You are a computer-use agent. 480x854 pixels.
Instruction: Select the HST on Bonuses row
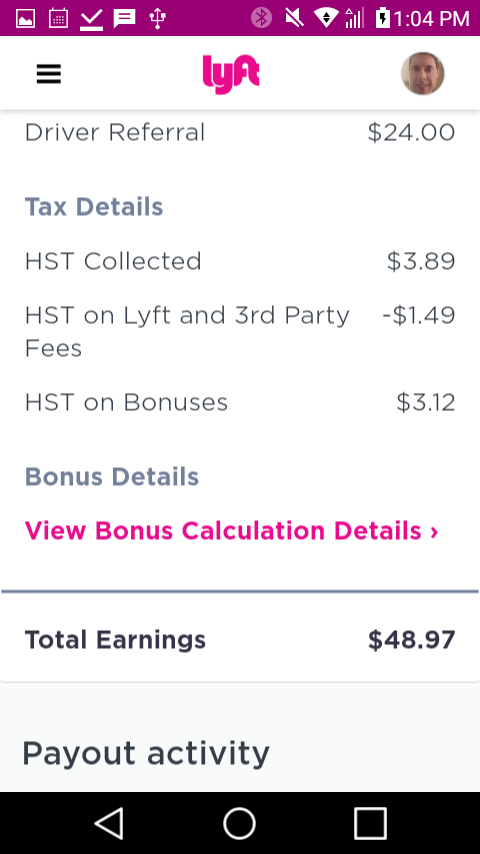coord(240,402)
